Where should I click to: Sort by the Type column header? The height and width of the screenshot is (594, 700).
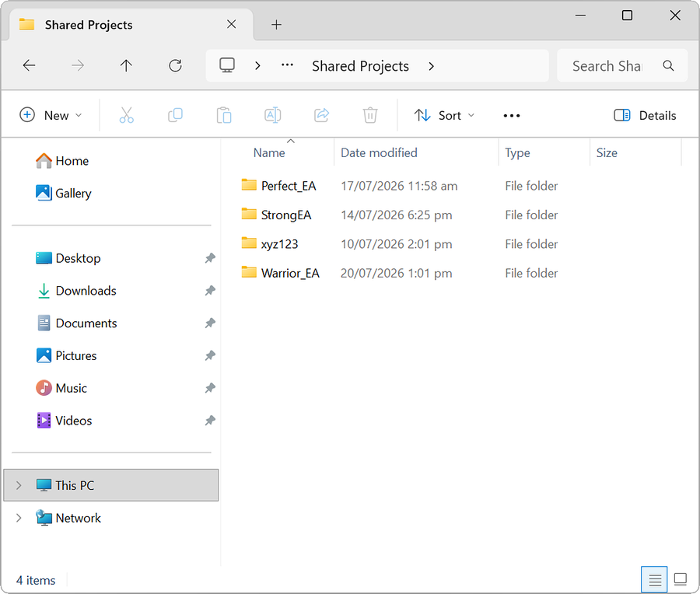coord(517,152)
